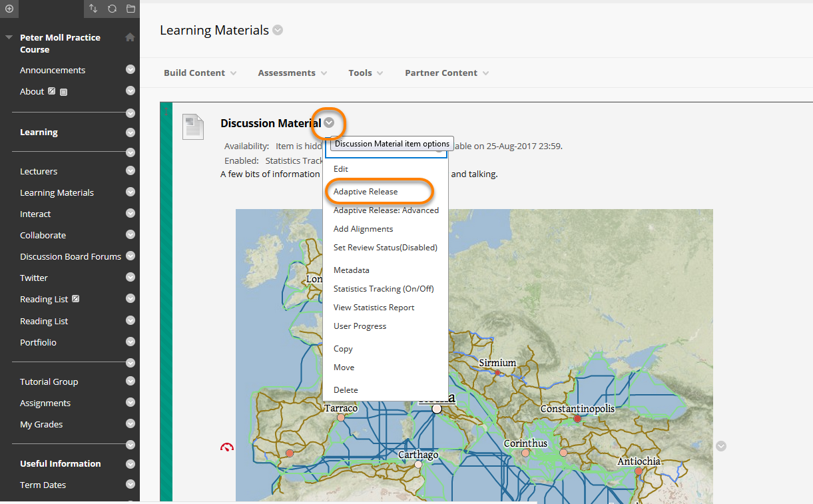813x504 pixels.
Task: Open the Portfiolio link
Action: click(38, 342)
